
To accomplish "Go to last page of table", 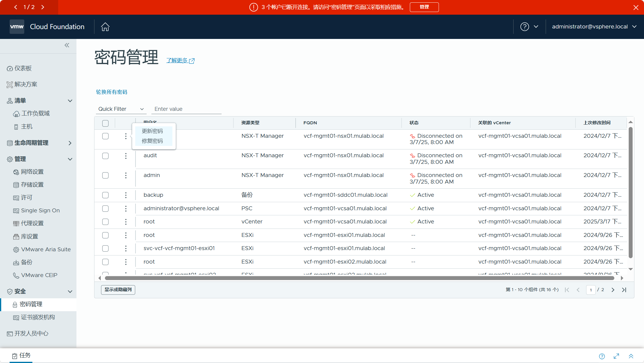I will tap(624, 290).
